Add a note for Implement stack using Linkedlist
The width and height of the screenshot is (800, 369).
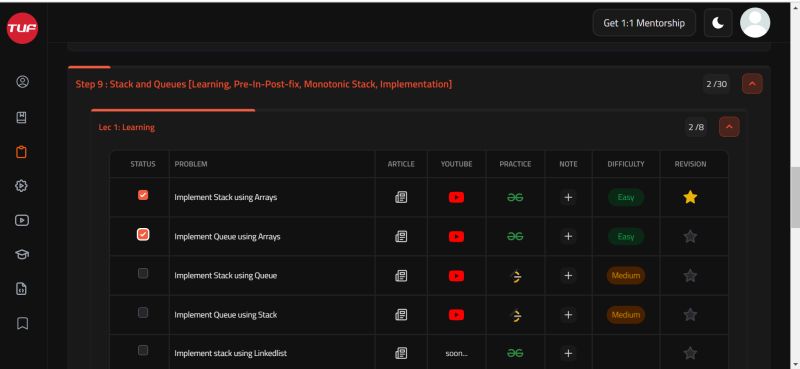pos(568,353)
